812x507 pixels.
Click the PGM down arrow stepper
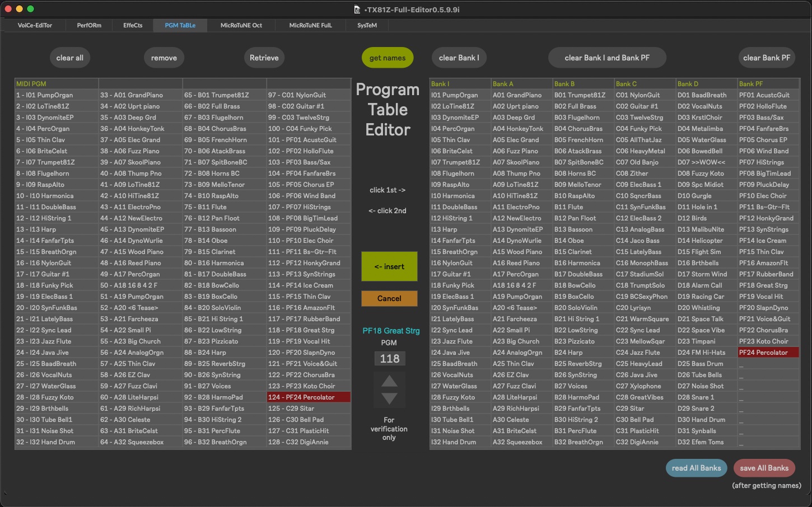[389, 398]
